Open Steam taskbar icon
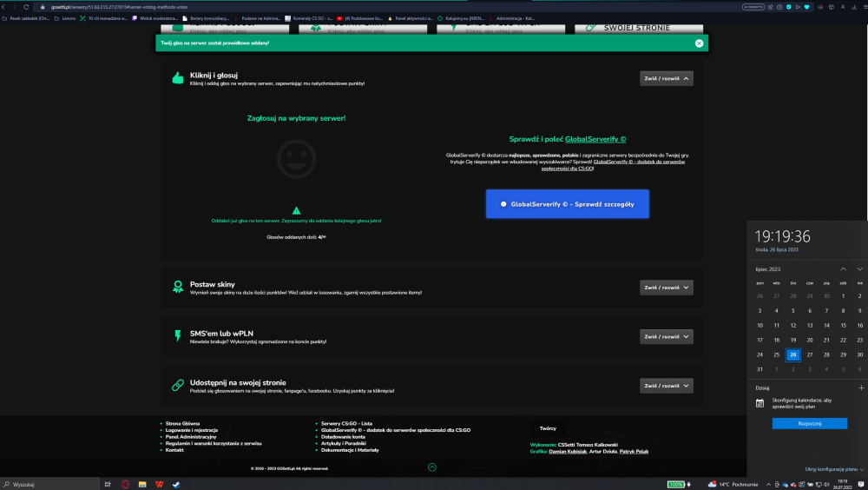 point(176,485)
